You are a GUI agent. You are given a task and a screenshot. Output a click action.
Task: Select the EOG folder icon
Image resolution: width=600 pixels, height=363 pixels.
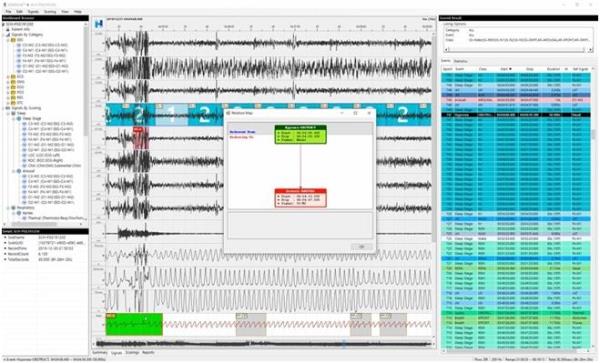(x=13, y=87)
